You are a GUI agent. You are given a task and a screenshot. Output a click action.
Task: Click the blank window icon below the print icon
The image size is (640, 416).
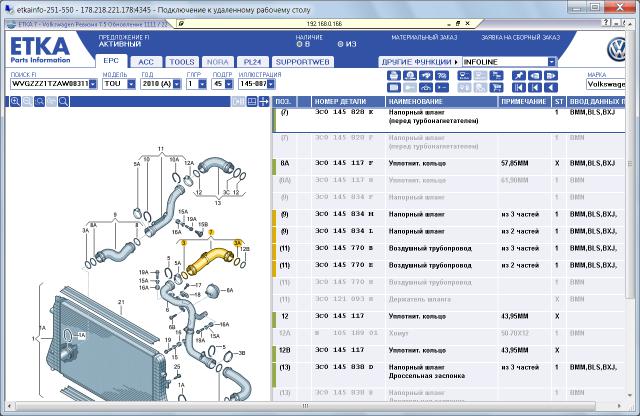coord(394,87)
